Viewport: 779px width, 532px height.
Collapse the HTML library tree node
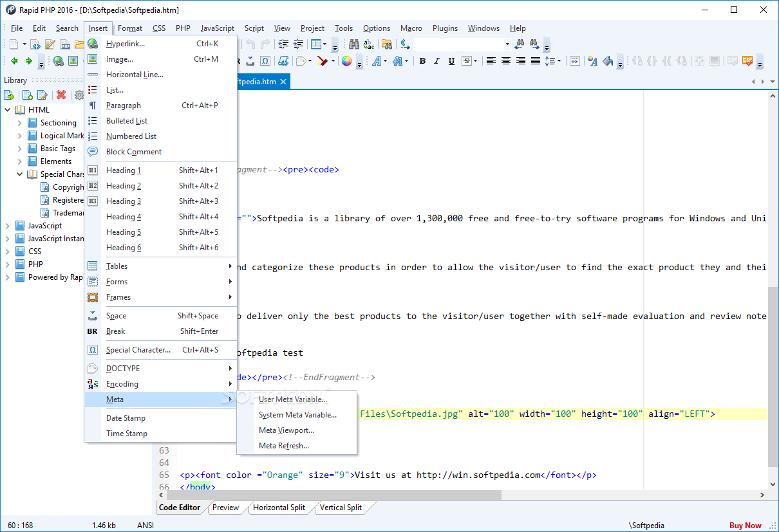8,110
